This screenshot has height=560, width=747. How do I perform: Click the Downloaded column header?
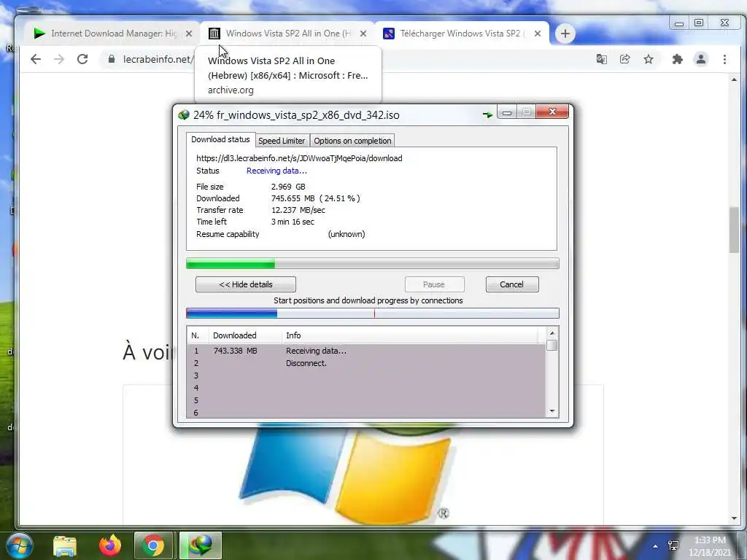(x=245, y=335)
